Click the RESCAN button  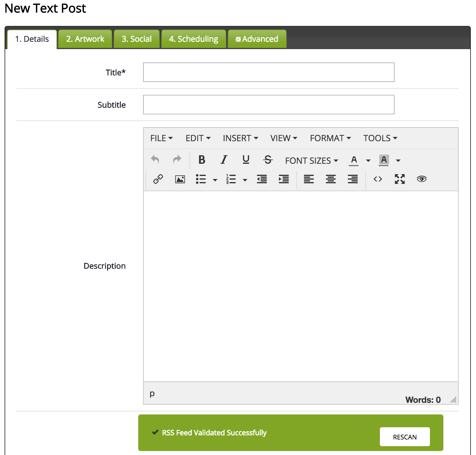click(x=405, y=437)
